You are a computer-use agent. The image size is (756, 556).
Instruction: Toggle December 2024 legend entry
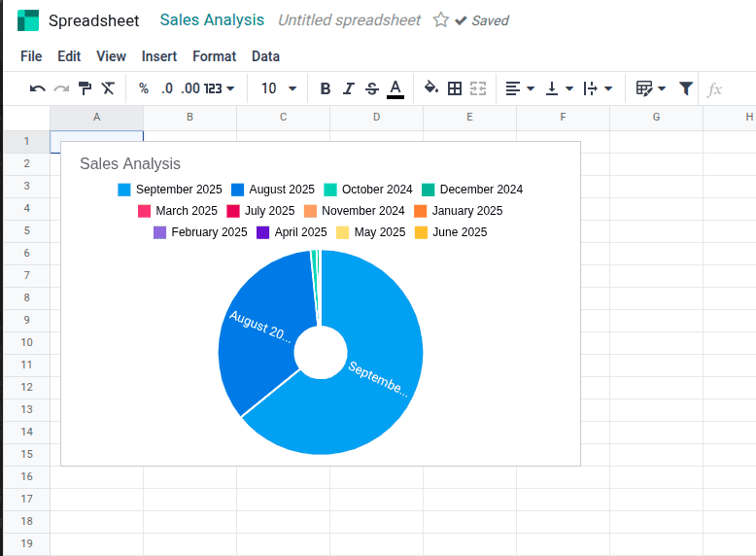pyautogui.click(x=472, y=190)
